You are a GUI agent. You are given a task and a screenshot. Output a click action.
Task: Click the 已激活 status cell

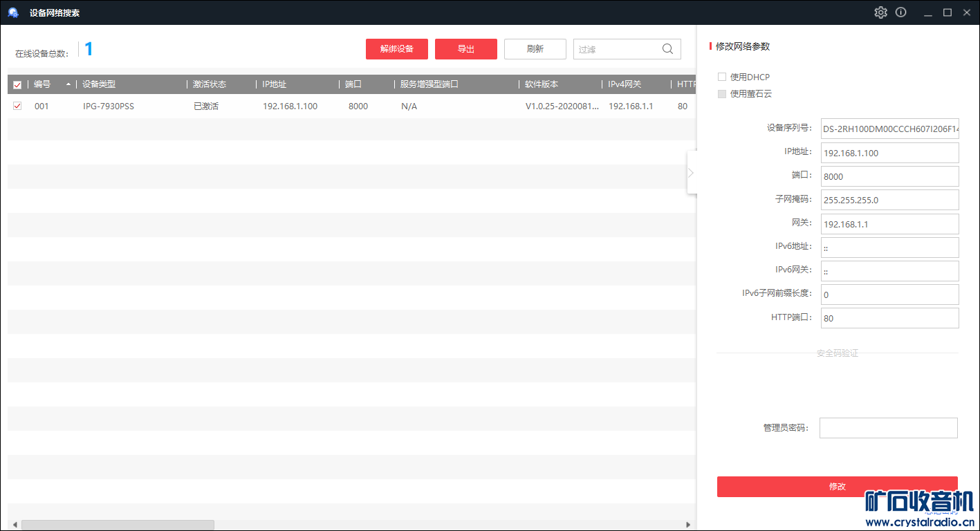206,106
